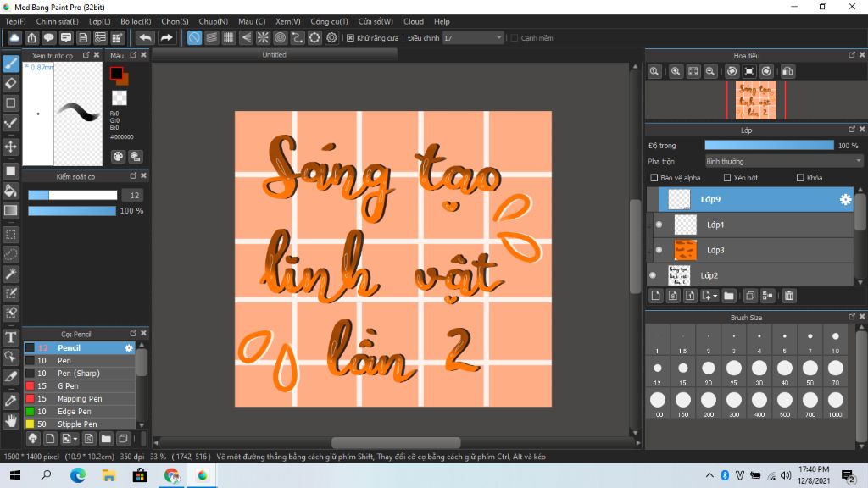Select the Eraser tool in left toolbar
The width and height of the screenshot is (868, 488).
tap(11, 83)
